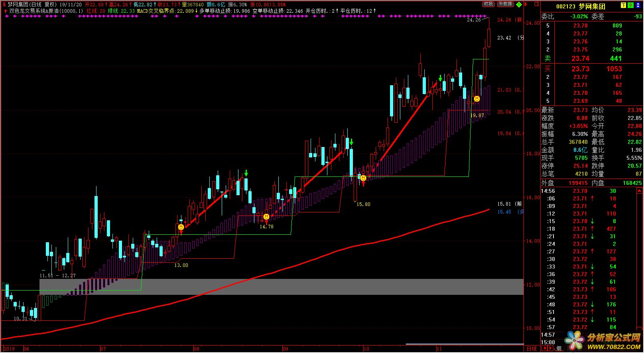This screenshot has width=644, height=353.
Task: Click the green down arrow sell signal above 17.00
Action: (x=246, y=173)
